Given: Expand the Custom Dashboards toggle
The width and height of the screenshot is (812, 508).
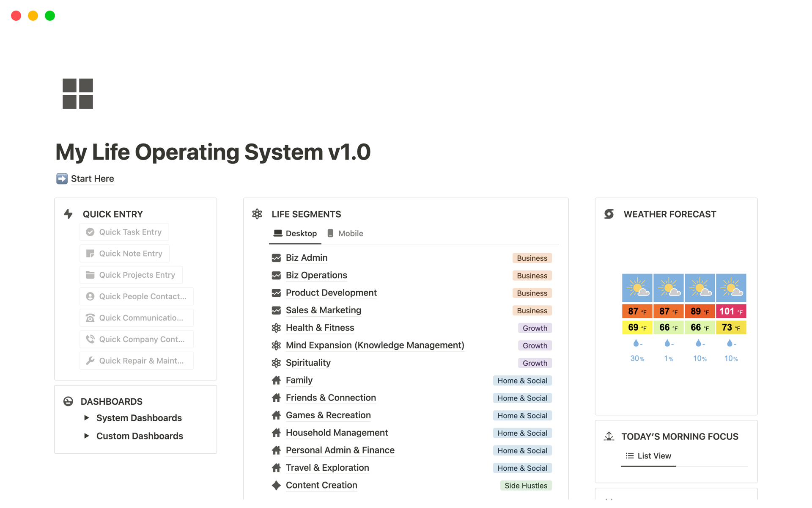Looking at the screenshot, I should [x=87, y=436].
